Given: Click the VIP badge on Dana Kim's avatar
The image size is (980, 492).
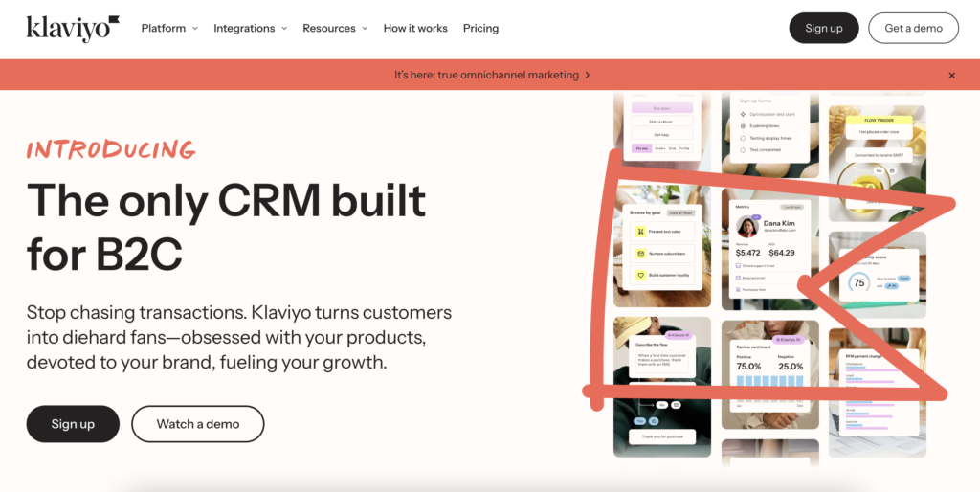Looking at the screenshot, I should [756, 217].
